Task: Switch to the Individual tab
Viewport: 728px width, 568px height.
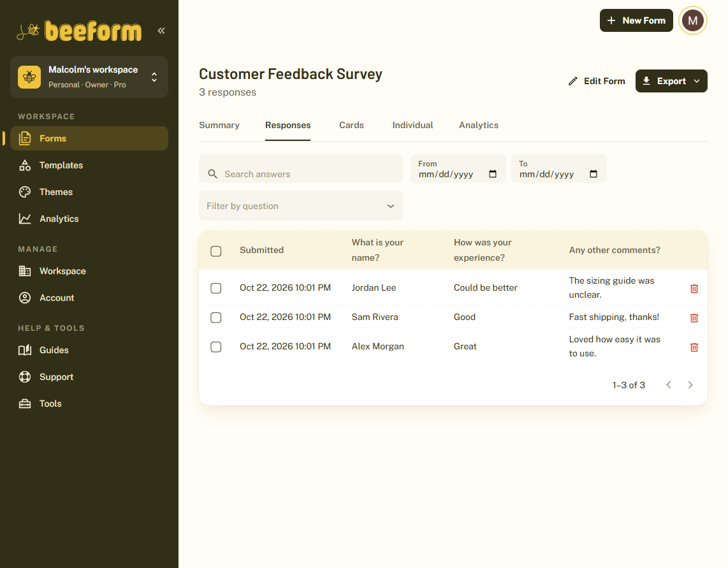Action: 412,126
